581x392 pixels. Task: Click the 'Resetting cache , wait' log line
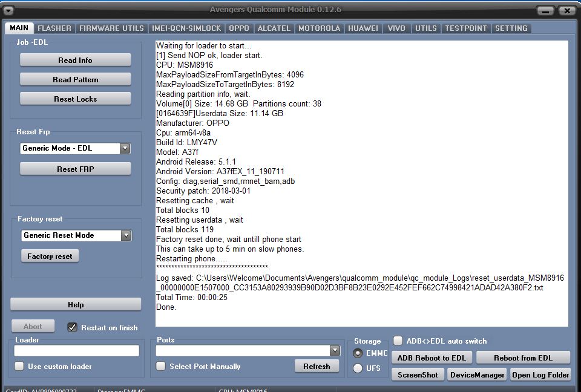click(195, 200)
